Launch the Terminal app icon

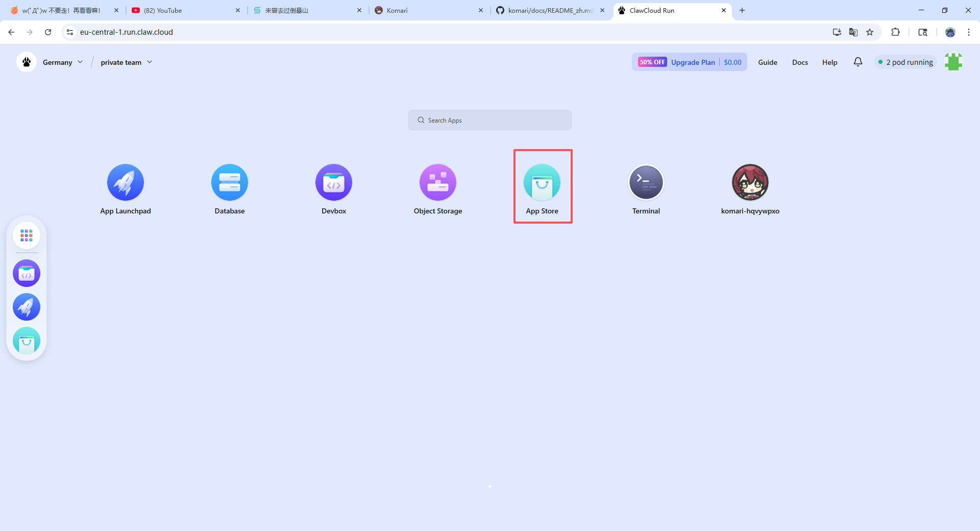pyautogui.click(x=646, y=182)
